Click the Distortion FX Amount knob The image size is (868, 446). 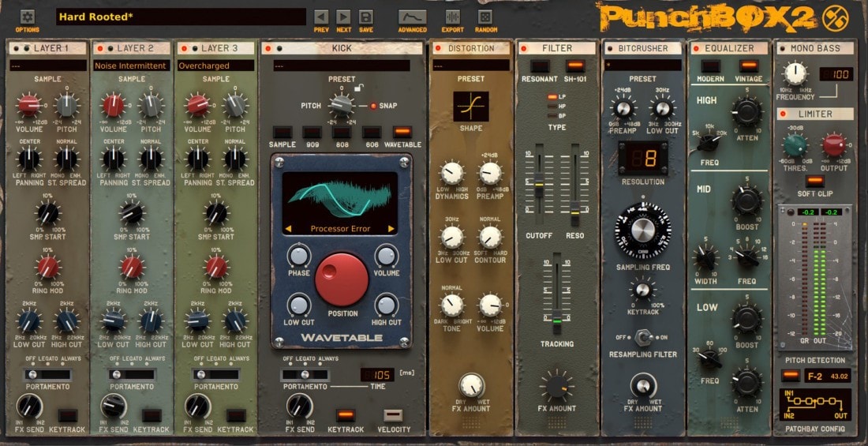(x=472, y=386)
